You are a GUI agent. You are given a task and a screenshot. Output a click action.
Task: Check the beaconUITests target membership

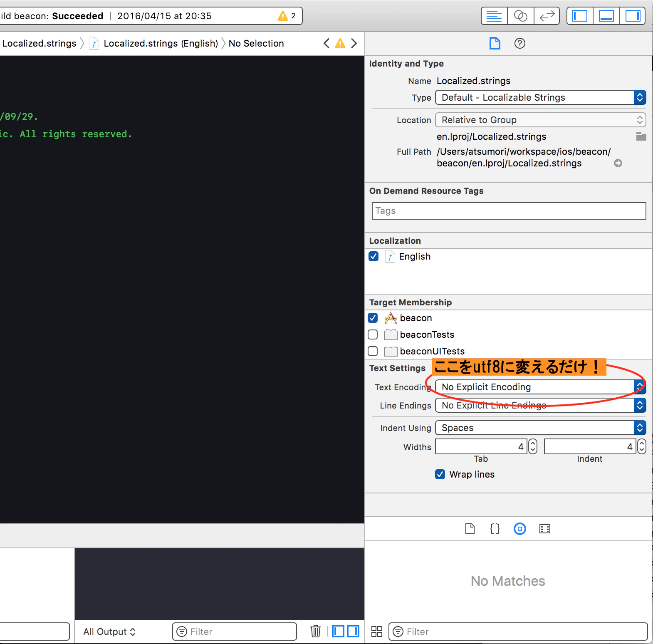click(373, 351)
